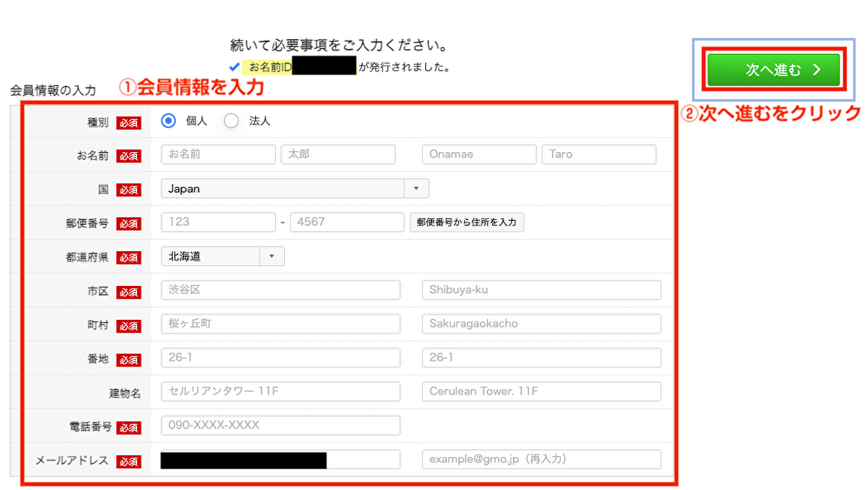This screenshot has width=868, height=490.
Task: Click the postal code 123 field
Action: [x=218, y=222]
